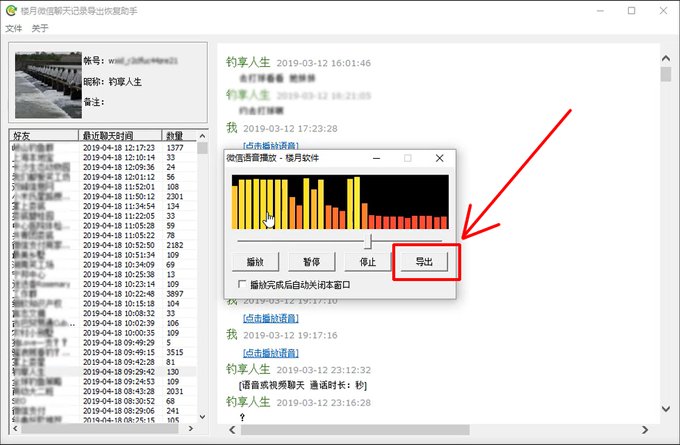Click the voice playback progress slider handle
680x445 pixels.
pos(369,241)
